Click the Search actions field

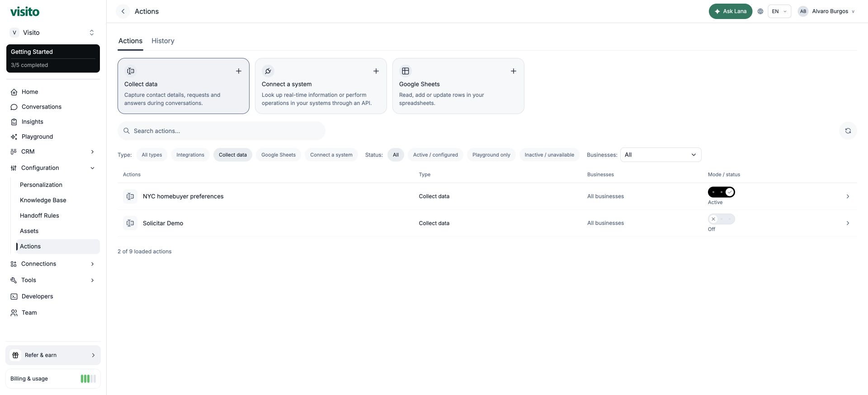(222, 131)
